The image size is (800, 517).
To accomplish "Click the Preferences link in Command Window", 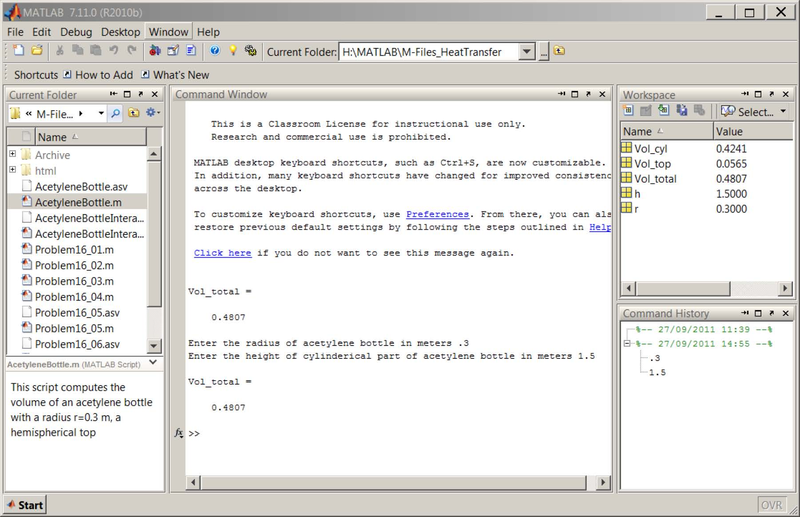I will pyautogui.click(x=437, y=214).
